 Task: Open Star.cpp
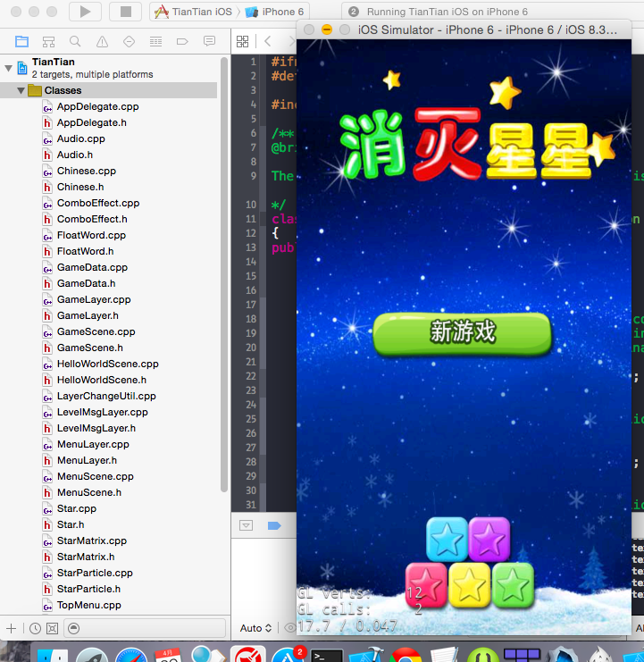(77, 508)
